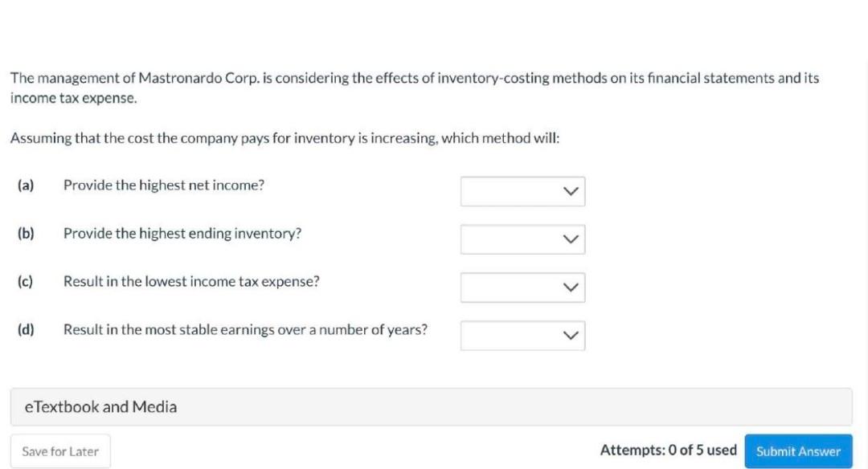Expand the eTextbook and Media section
Image resolution: width=868 pixels, height=469 pixels.
tap(434, 406)
